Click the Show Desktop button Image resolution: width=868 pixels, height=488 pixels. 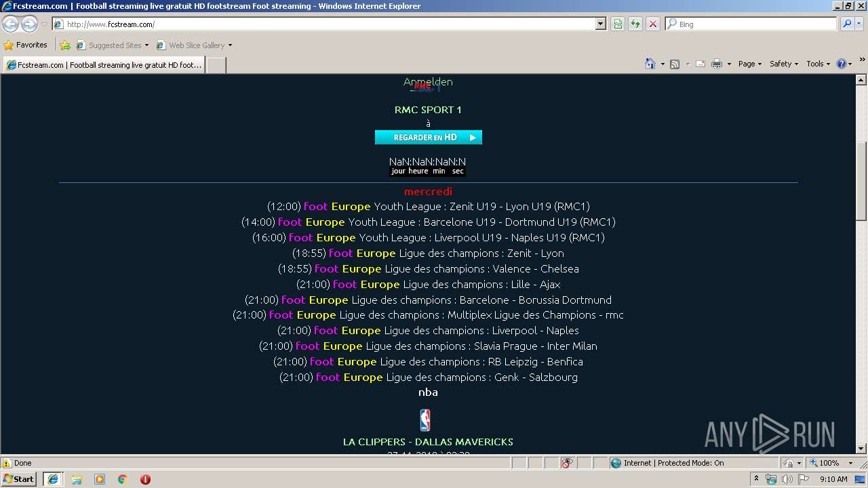coord(861,479)
